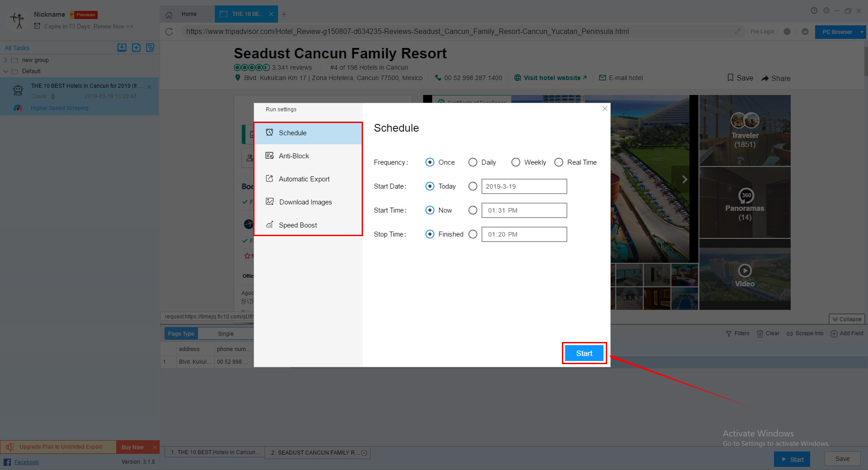Select THE 10 BEST Hotels in Cancun task

pos(80,96)
